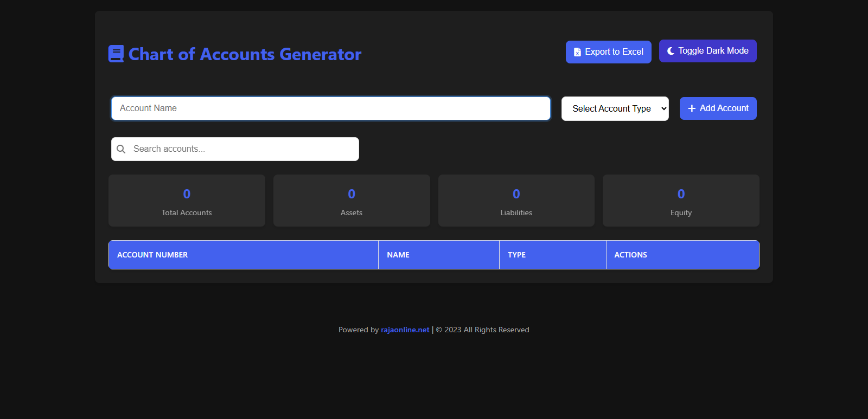Click the Assets stat card
The width and height of the screenshot is (868, 419).
(352, 201)
